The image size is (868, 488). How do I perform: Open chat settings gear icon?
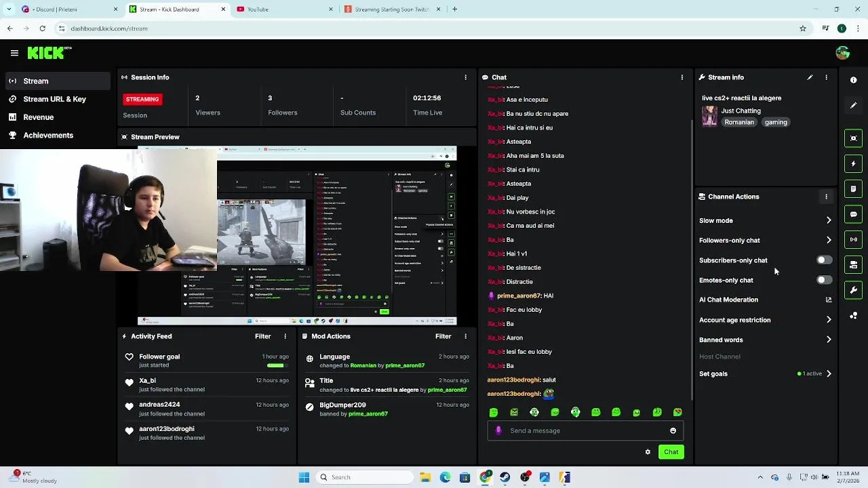click(x=648, y=452)
